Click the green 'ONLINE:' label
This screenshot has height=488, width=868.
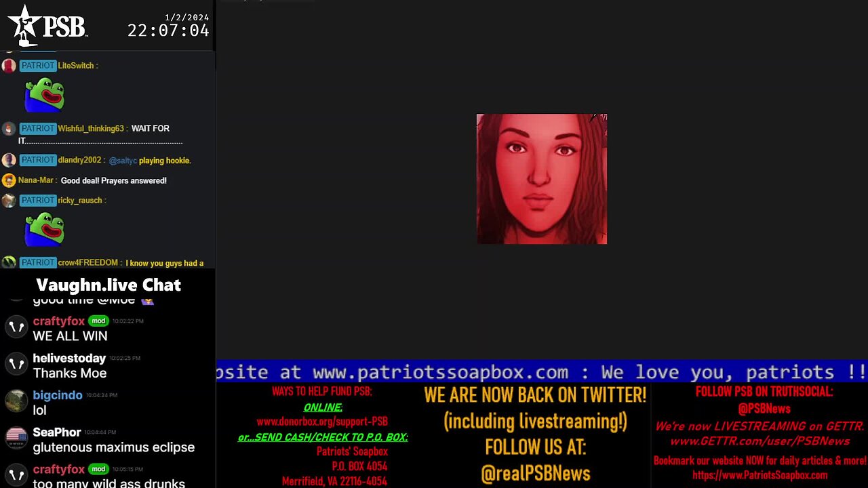pyautogui.click(x=323, y=407)
